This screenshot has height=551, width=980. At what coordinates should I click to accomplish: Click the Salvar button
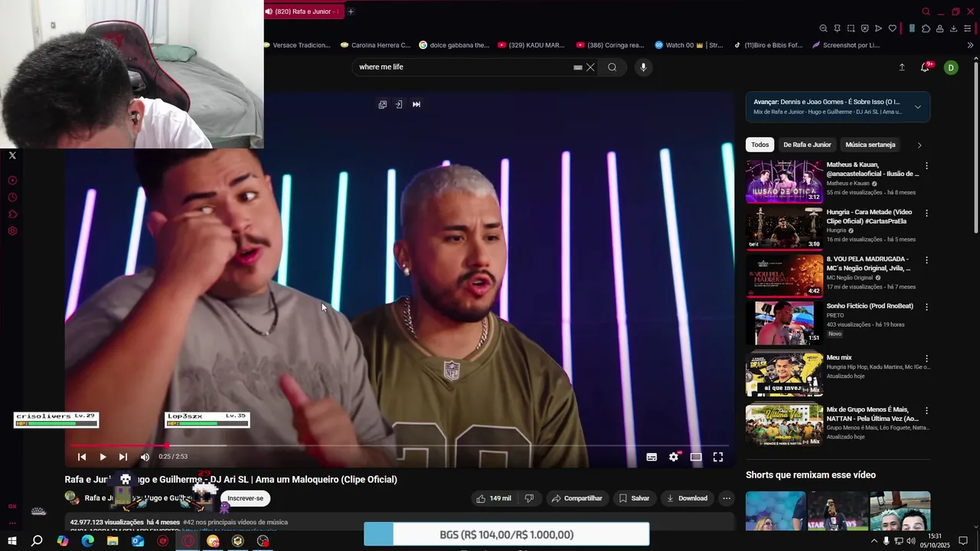[634, 498]
